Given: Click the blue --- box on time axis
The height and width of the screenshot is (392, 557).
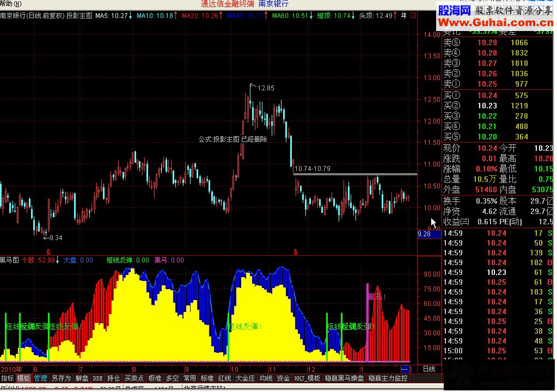Looking at the screenshot, I should click(405, 369).
